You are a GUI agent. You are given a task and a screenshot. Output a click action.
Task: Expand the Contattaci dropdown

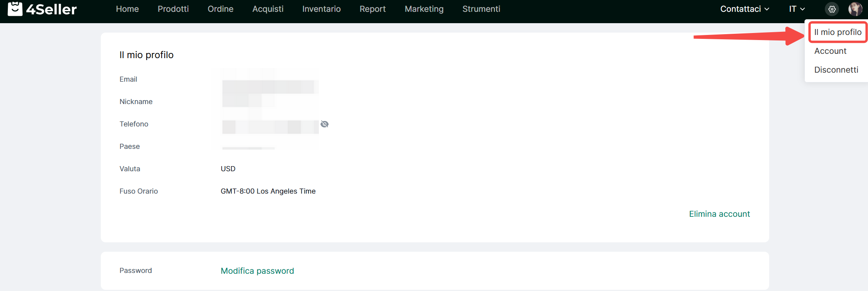coord(744,9)
